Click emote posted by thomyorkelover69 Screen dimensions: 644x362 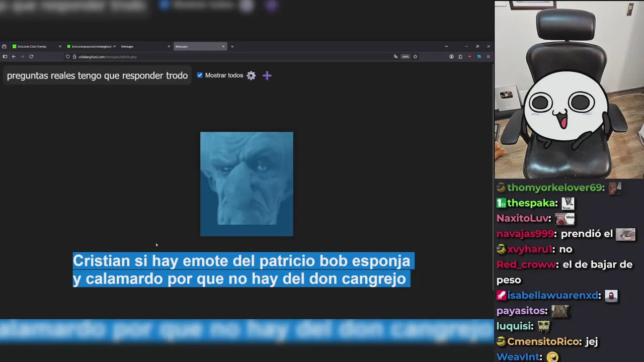click(615, 188)
